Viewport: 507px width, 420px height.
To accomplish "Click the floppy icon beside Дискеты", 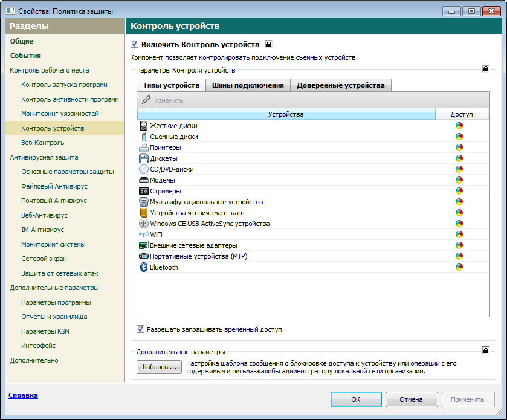I will [144, 158].
